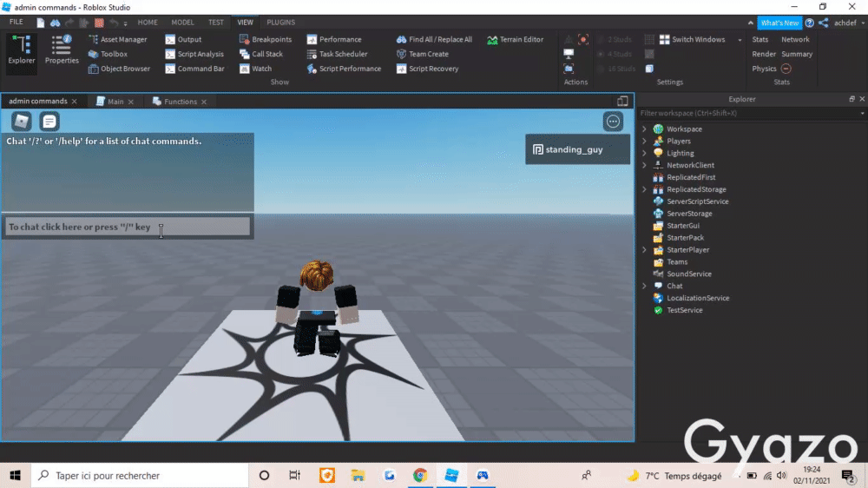Open the Performance panel
This screenshot has width=868, height=488.
click(x=334, y=39)
